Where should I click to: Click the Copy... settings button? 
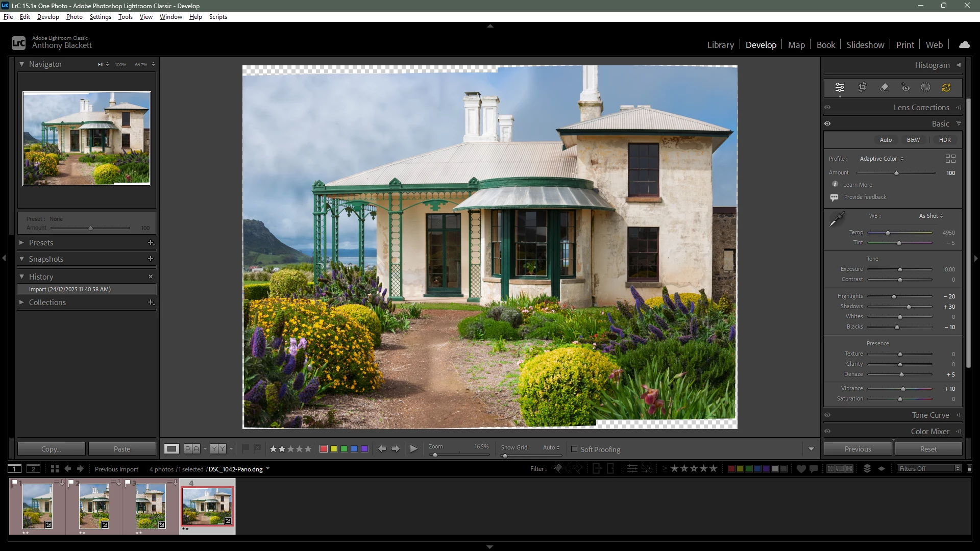51,449
